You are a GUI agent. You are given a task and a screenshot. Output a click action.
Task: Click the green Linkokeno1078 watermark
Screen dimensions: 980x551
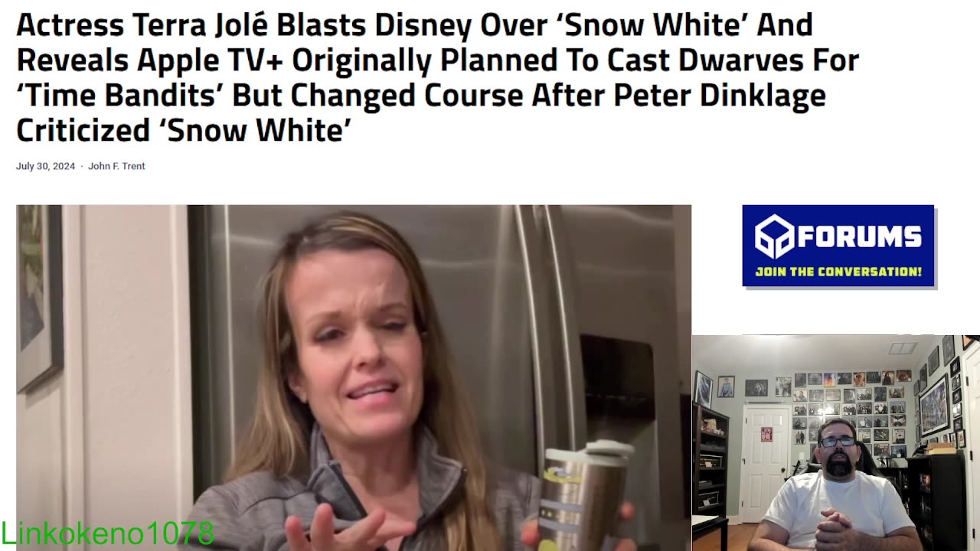(x=107, y=533)
